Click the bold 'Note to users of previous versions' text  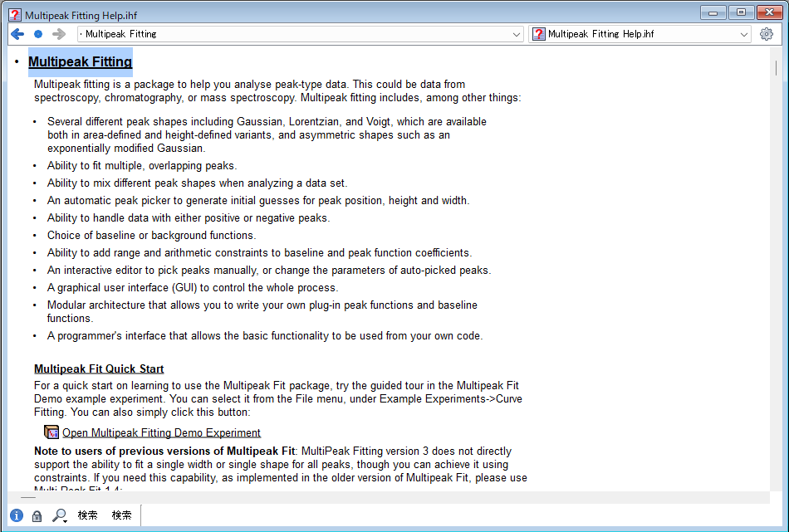tap(164, 451)
